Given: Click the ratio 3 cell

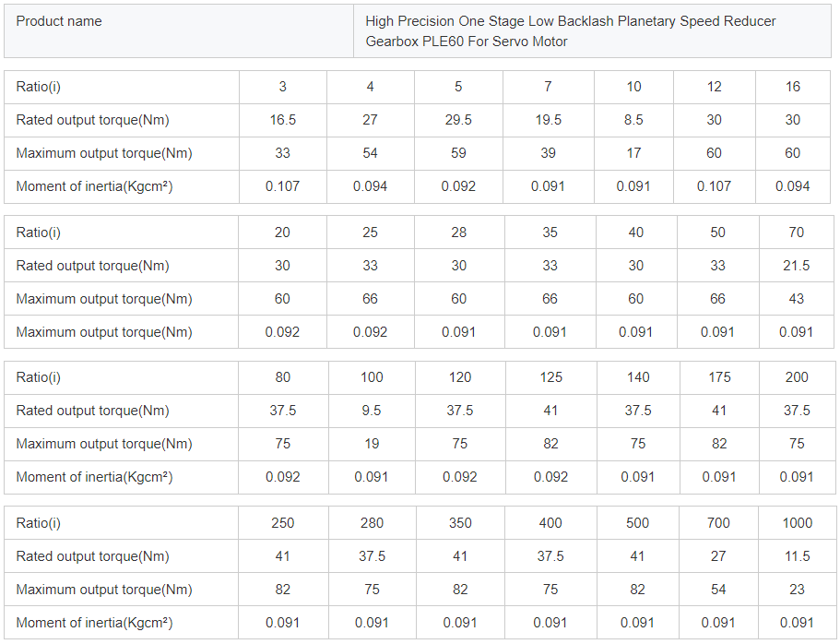Looking at the screenshot, I should (282, 87).
